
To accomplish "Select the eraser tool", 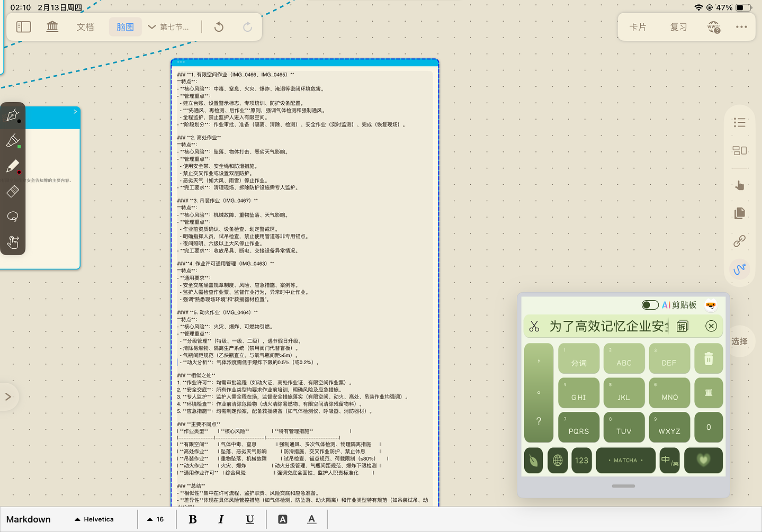I will 13,191.
